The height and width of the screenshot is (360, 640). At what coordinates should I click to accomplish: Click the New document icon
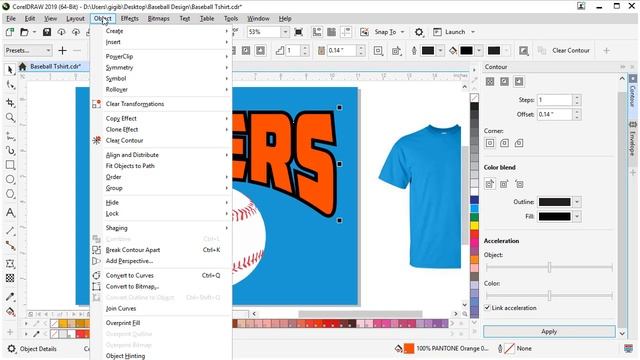(10, 32)
